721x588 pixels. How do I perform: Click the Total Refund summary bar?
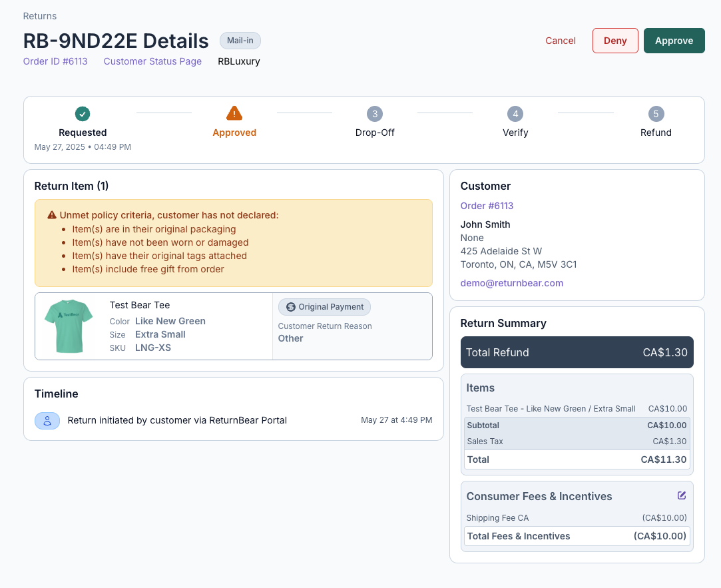(577, 353)
